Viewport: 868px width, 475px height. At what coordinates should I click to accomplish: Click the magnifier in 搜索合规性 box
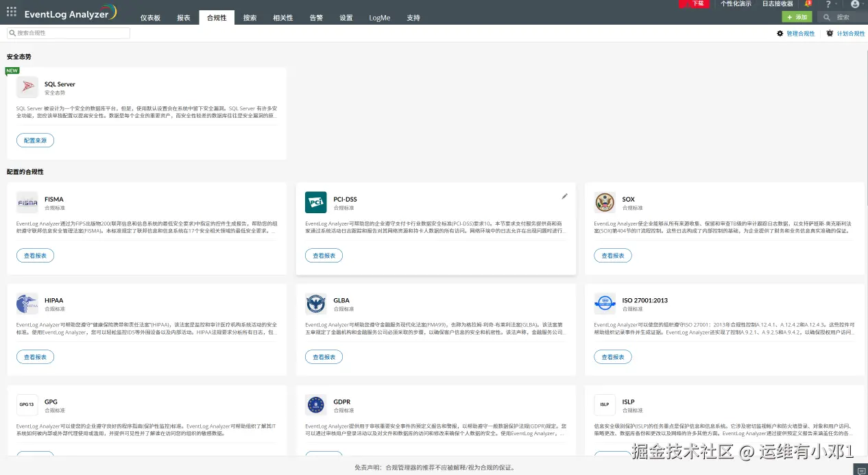click(13, 33)
